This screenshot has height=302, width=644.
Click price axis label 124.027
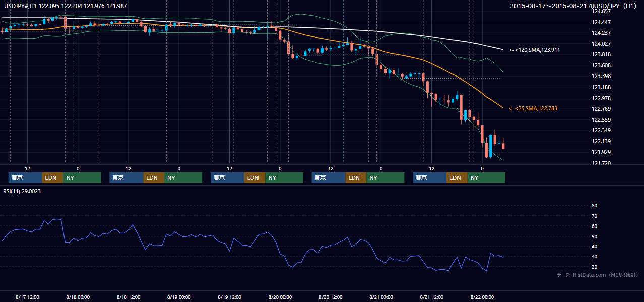point(601,44)
